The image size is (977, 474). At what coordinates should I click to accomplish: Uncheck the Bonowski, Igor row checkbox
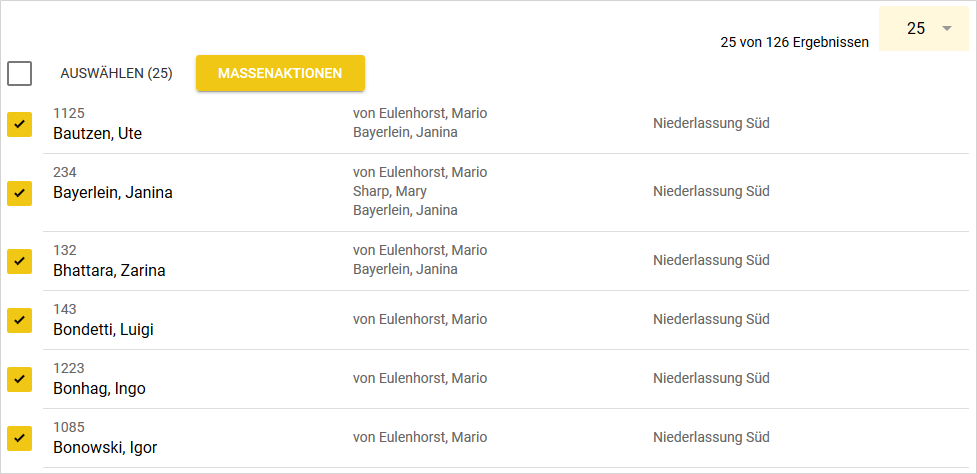coord(20,438)
